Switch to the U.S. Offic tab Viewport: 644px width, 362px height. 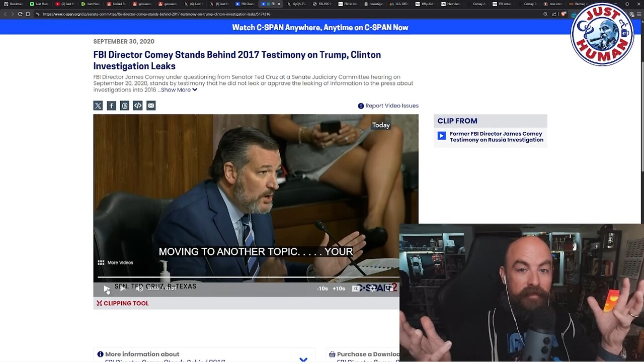click(x=399, y=4)
